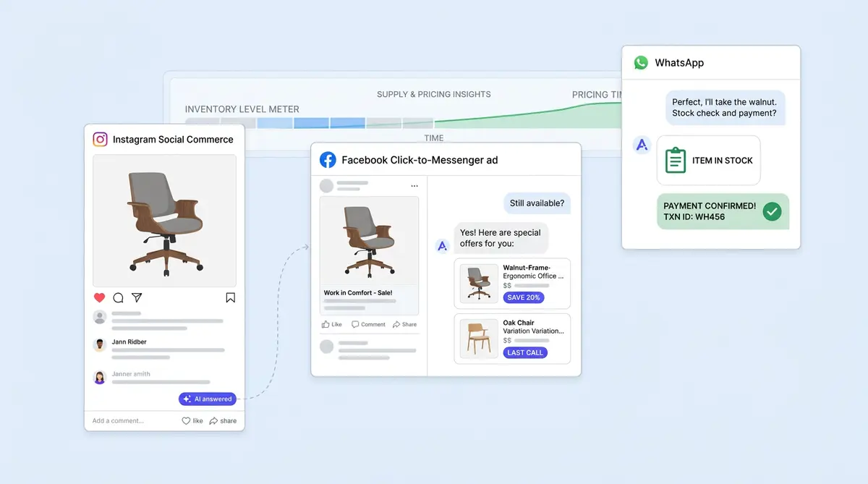The image size is (868, 484).
Task: Click the SAVE 20% offer button
Action: tap(523, 297)
